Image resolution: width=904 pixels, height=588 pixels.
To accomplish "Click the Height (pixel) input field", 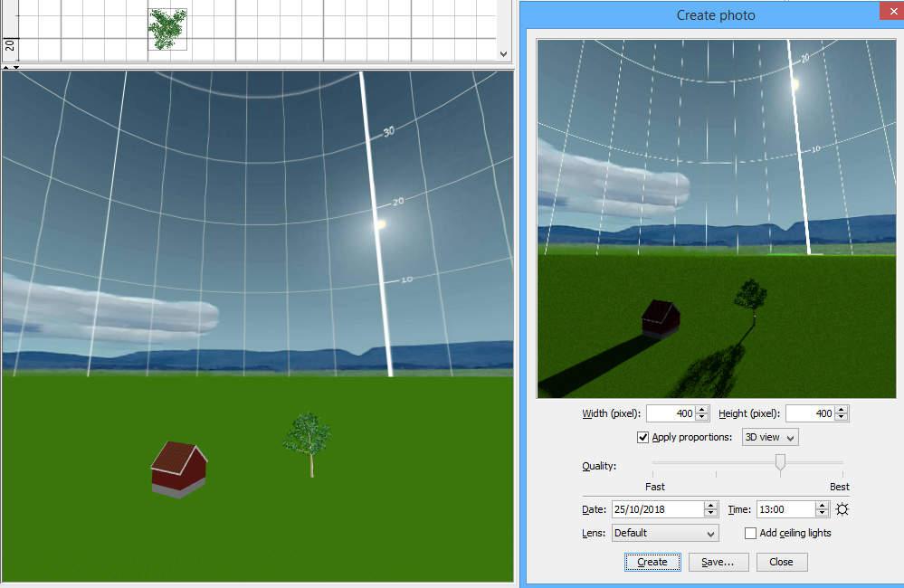I will (811, 413).
